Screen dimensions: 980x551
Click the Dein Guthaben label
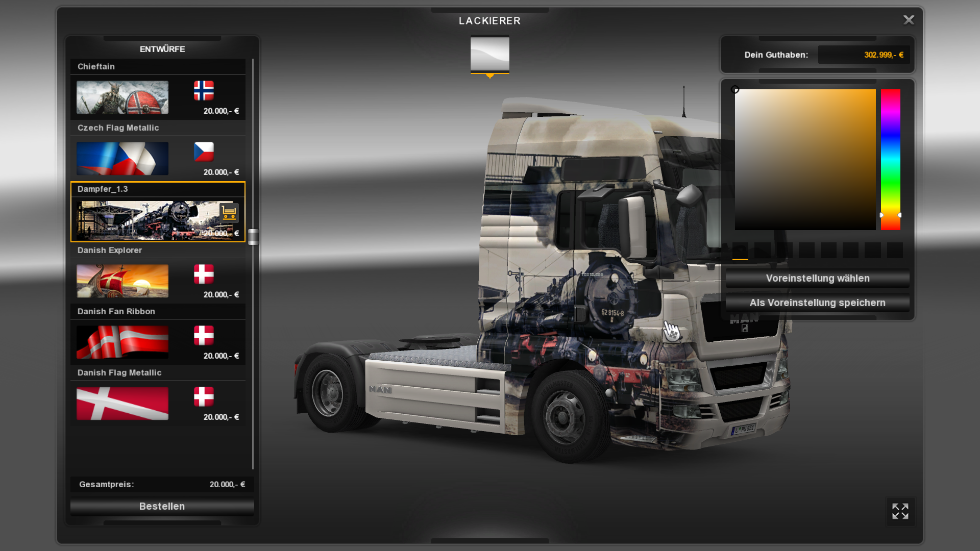776,55
